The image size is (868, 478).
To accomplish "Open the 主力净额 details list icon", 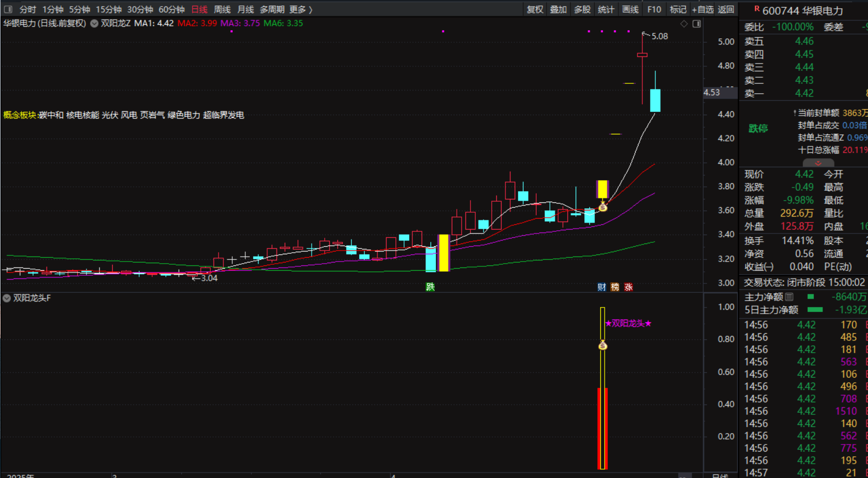I will pyautogui.click(x=789, y=297).
